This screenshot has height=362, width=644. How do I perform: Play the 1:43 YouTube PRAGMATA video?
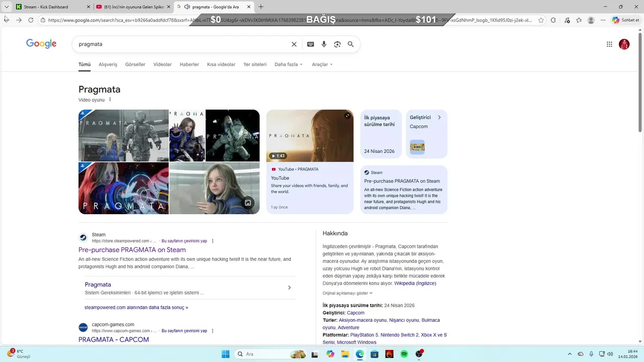(310, 136)
